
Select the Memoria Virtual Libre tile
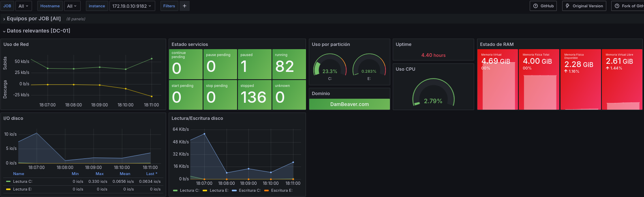coord(622,80)
